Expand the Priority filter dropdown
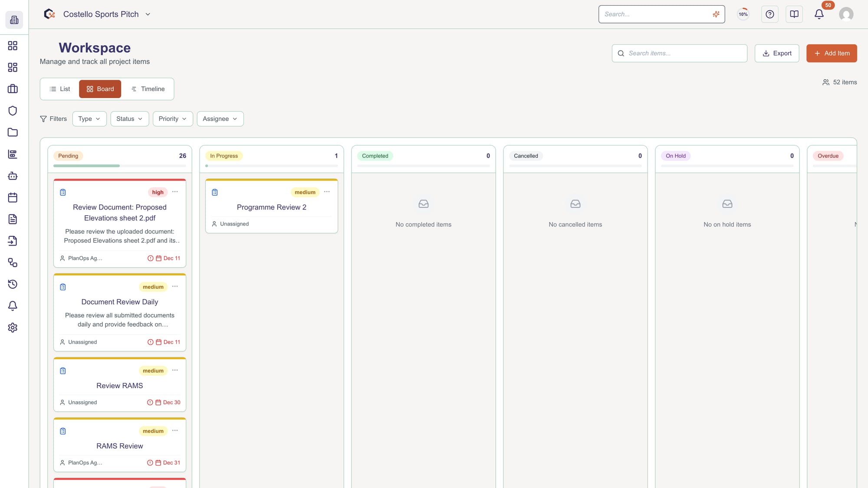The image size is (868, 488). point(173,119)
